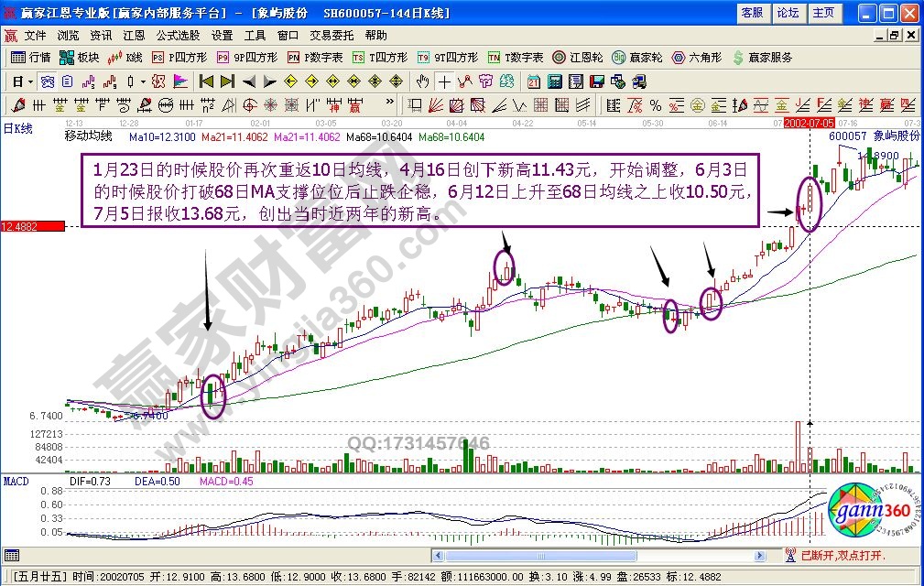
Task: Click the 客服 customer service button
Action: tap(752, 13)
